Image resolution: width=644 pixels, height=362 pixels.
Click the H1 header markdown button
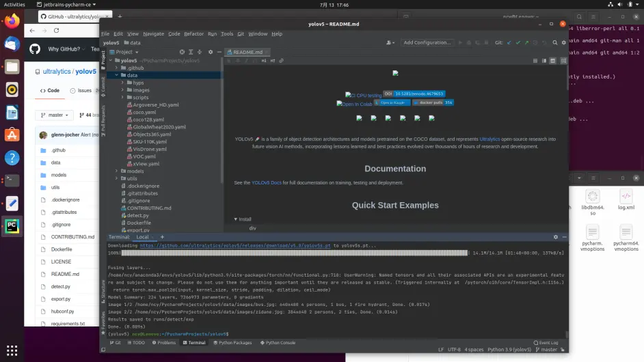pos(264,61)
